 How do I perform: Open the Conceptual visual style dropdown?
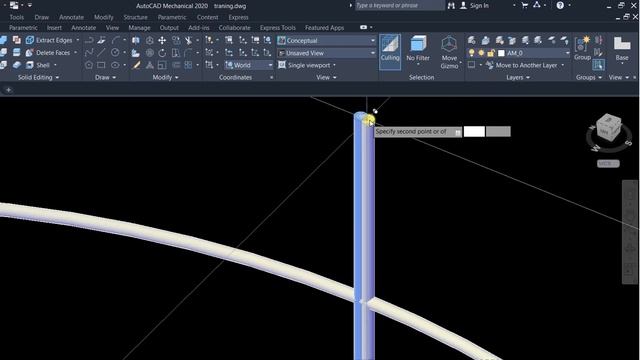pyautogui.click(x=326, y=40)
